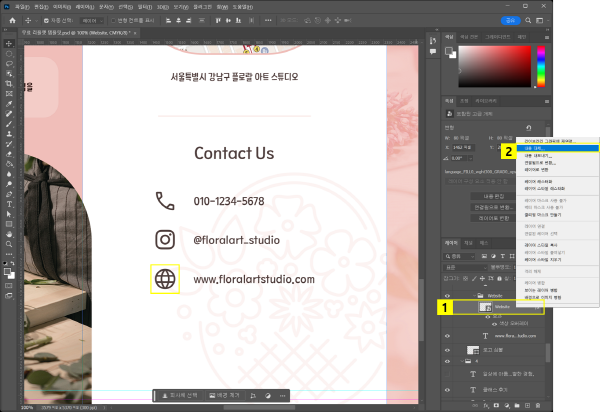Select the Elliptical Marquee tool
600x412 pixels.
tap(9, 54)
